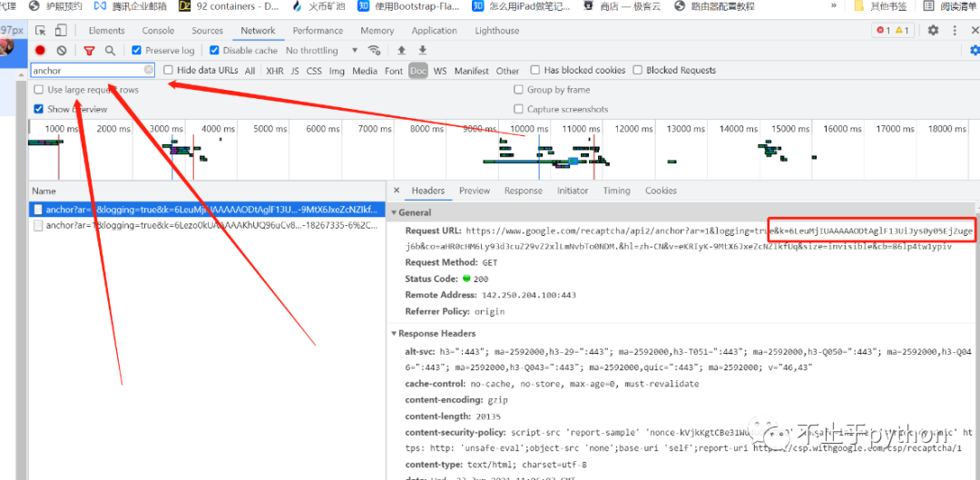The image size is (980, 480).
Task: Switch to the Console tab
Action: coord(158,31)
